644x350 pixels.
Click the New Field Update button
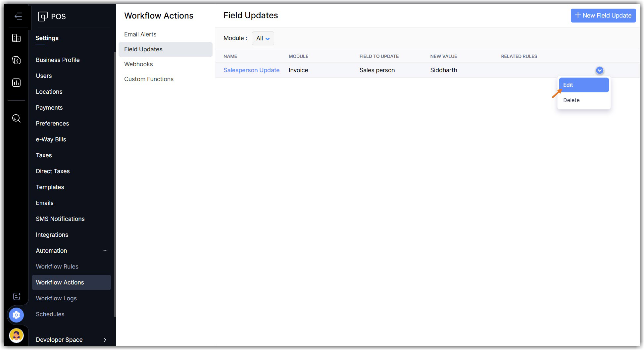(x=603, y=16)
